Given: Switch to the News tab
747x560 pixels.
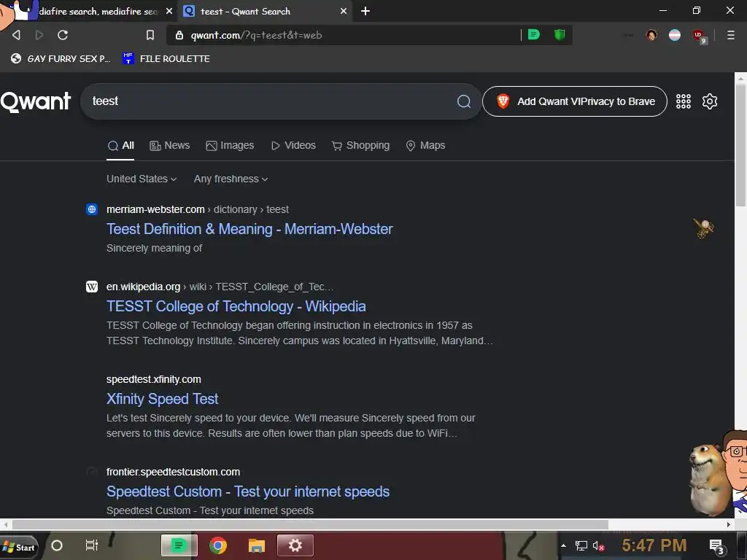Looking at the screenshot, I should point(169,146).
